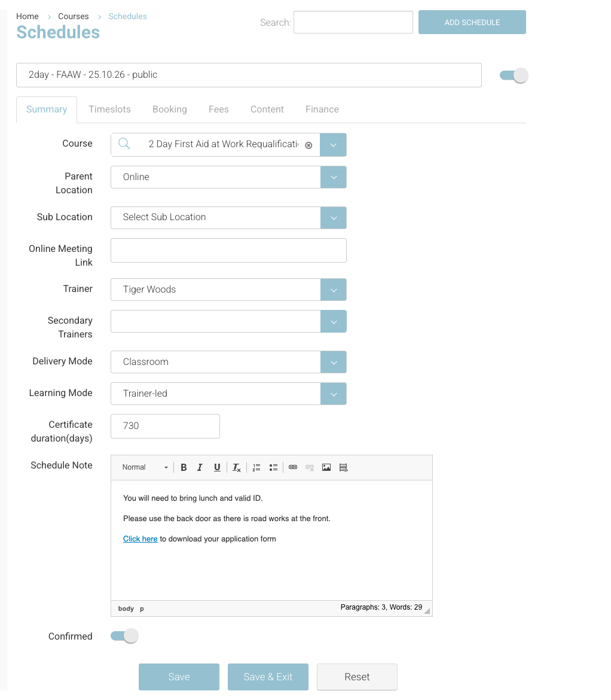The width and height of the screenshot is (611, 700).
Task: Click the Save & Exit button
Action: coord(268,677)
